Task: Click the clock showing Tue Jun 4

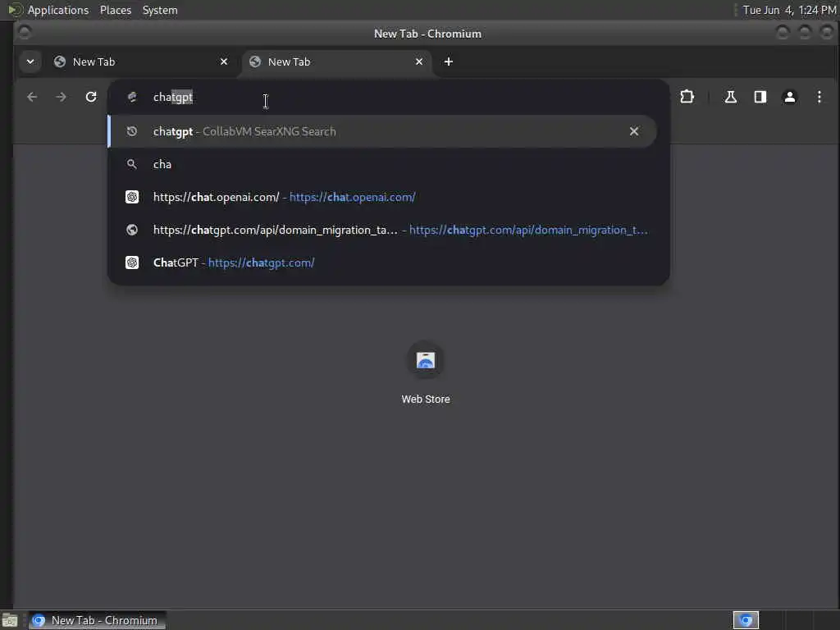Action: pos(789,10)
